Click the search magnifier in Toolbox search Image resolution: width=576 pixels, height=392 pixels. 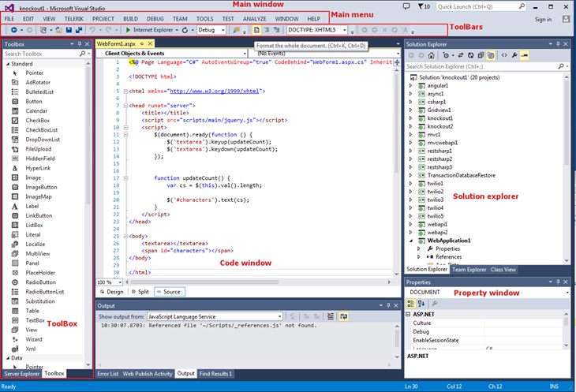(82, 54)
